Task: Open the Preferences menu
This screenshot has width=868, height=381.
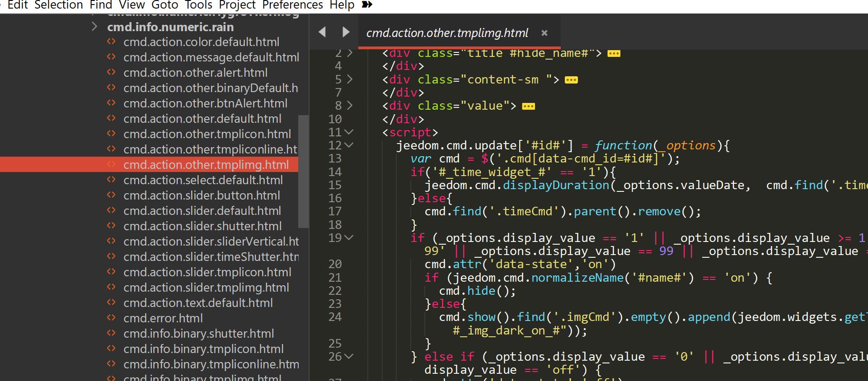Action: point(292,5)
